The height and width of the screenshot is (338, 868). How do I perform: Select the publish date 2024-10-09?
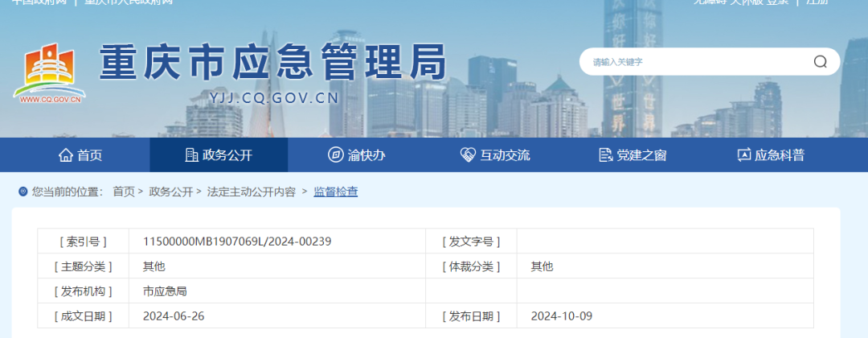click(561, 315)
